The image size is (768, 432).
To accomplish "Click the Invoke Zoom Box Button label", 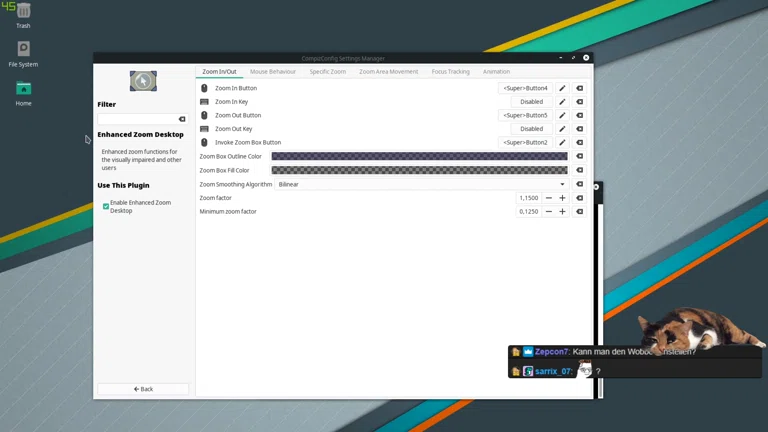I will click(x=248, y=143).
